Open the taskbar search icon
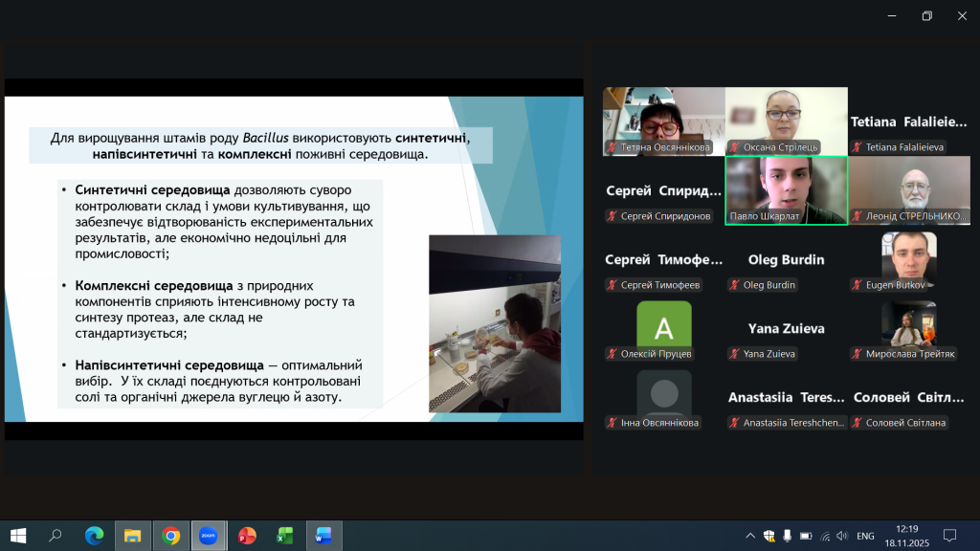This screenshot has height=551, width=980. tap(56, 536)
